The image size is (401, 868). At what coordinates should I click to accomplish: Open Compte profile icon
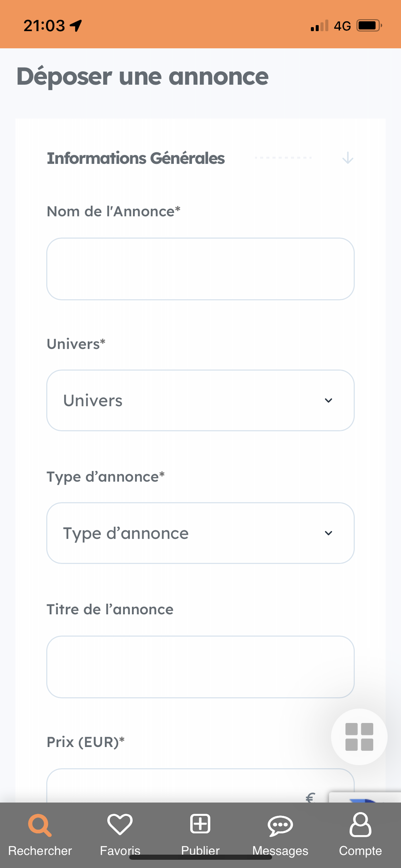360,824
